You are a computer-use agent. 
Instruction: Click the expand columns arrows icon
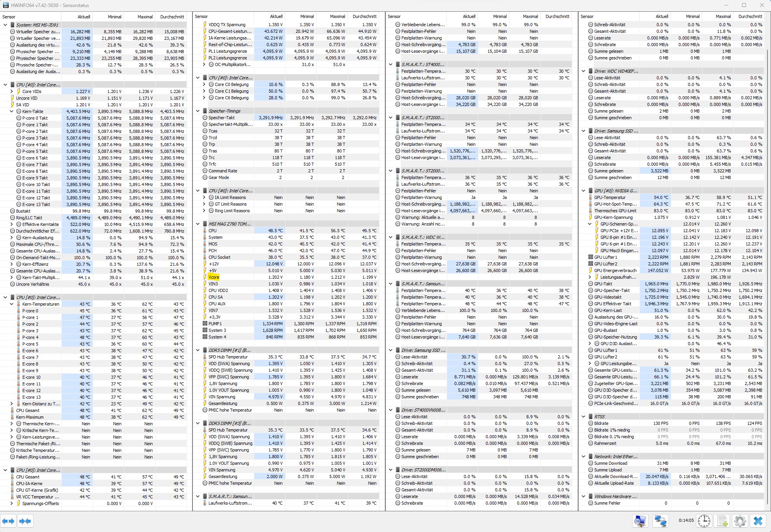pos(8,521)
